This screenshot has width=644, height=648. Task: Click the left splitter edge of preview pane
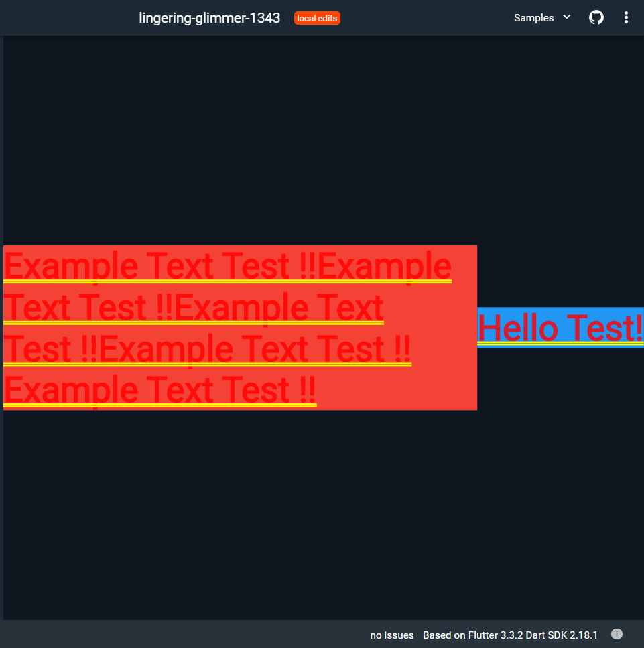point(1,327)
